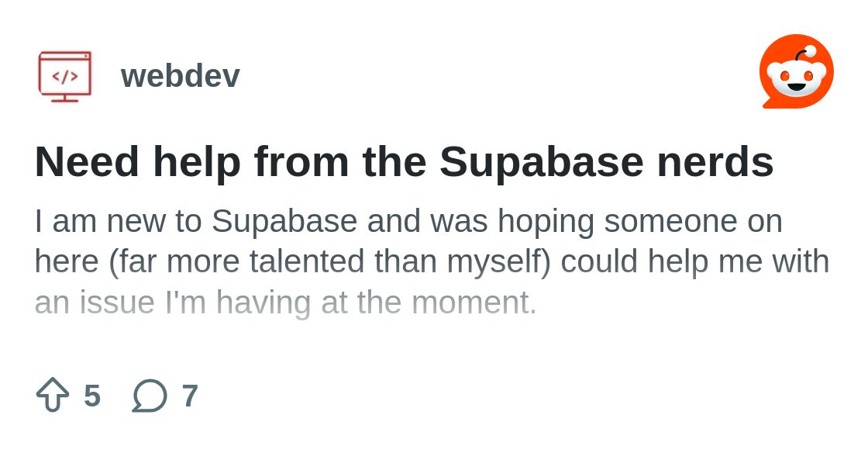Click "help from the" in the post title
The width and height of the screenshot is (868, 453).
click(x=290, y=161)
